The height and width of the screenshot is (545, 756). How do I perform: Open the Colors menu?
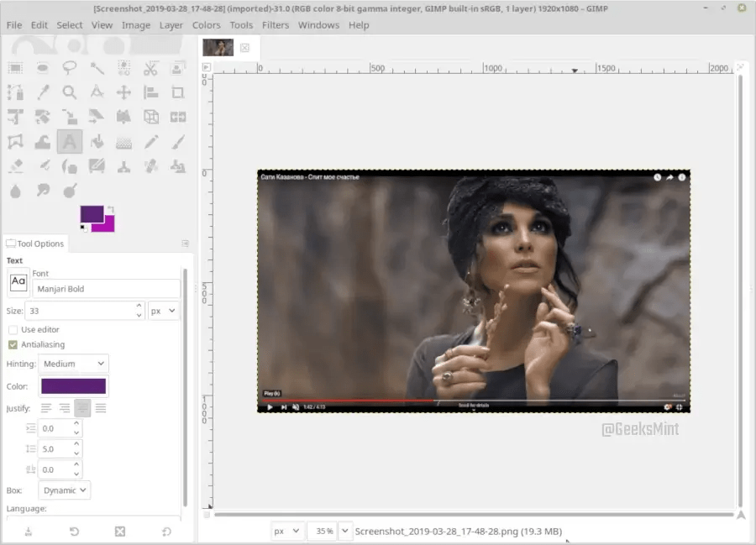pos(206,25)
